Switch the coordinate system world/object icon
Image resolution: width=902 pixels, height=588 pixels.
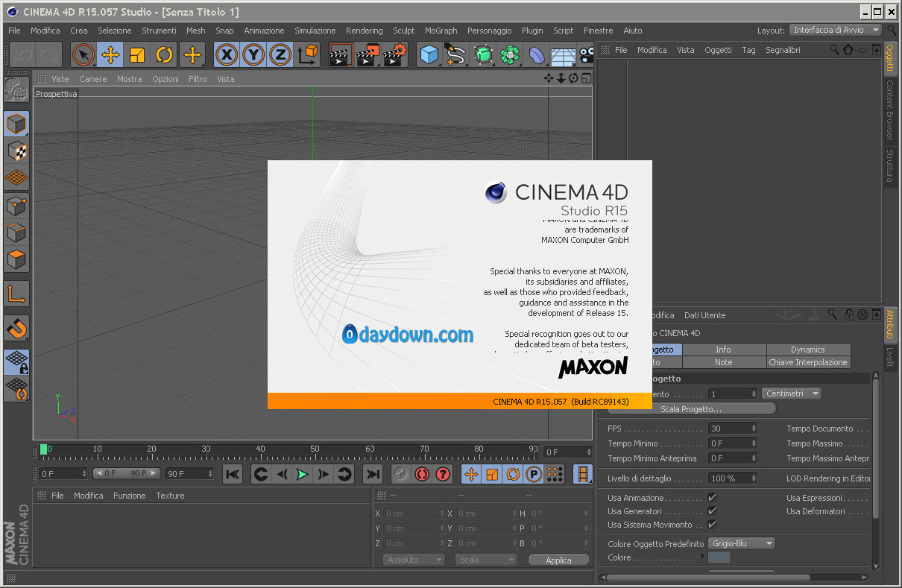(x=308, y=54)
